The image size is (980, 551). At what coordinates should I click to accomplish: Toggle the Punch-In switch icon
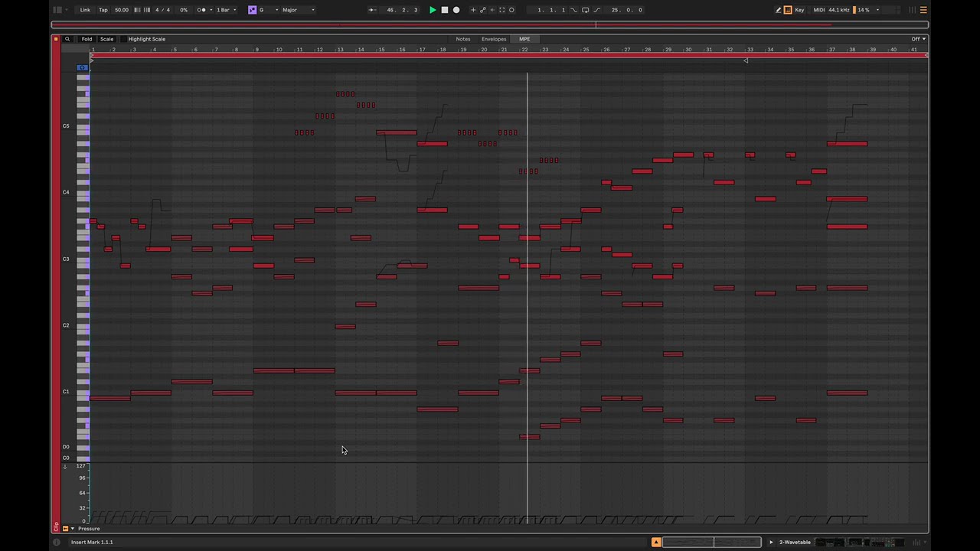(574, 10)
